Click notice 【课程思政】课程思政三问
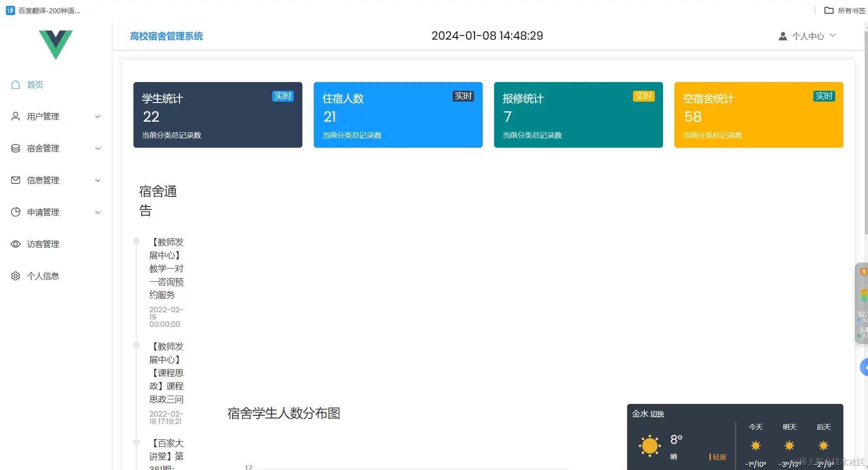868x470 pixels. point(166,373)
